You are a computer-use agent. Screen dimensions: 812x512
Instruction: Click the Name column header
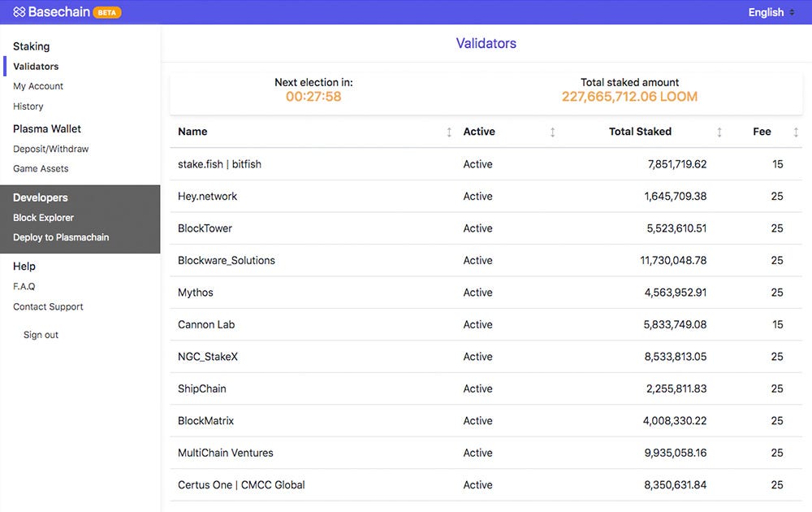192,132
